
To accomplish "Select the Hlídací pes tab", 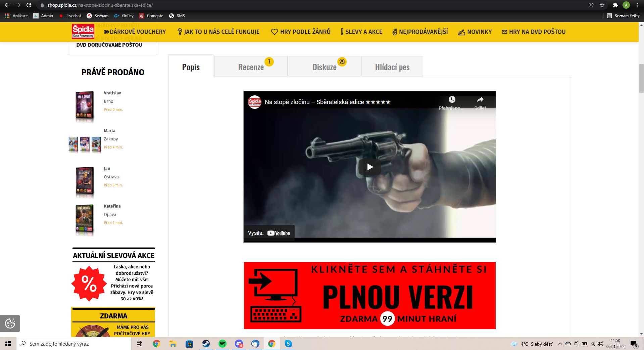I will (392, 67).
